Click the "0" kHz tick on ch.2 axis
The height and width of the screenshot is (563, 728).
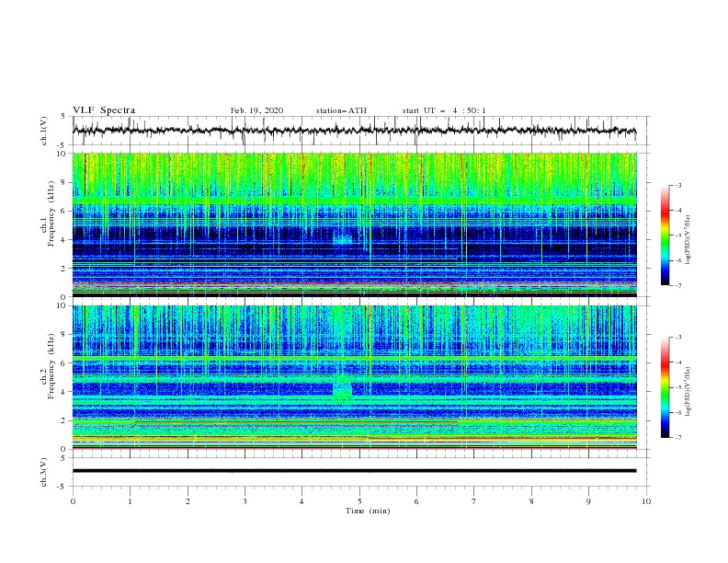[x=63, y=449]
